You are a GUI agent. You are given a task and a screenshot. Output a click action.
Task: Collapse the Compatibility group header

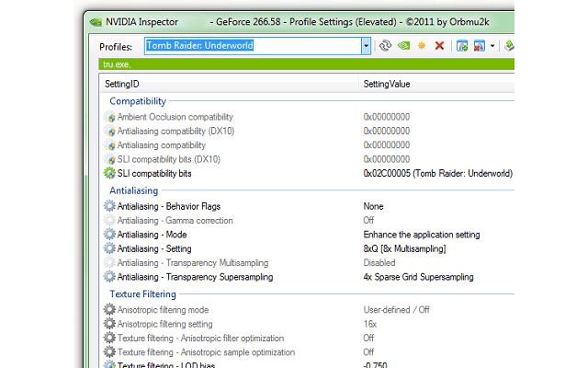[138, 101]
